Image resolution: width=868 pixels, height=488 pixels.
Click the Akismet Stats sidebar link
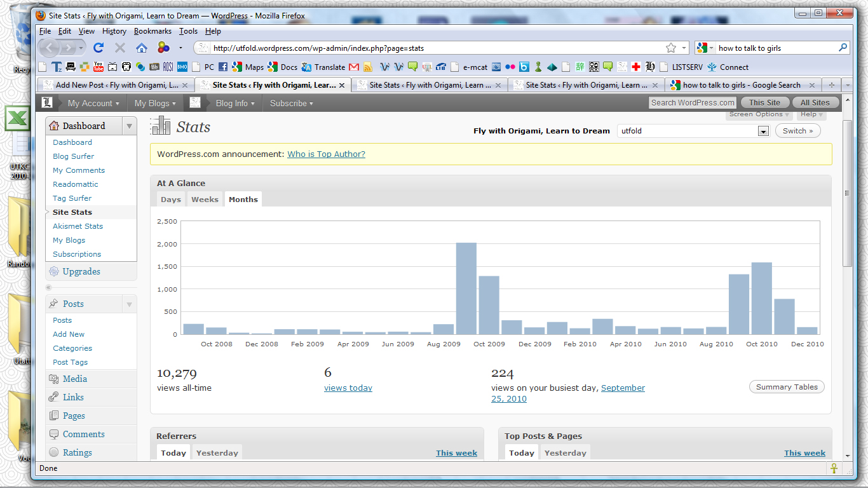tap(78, 226)
